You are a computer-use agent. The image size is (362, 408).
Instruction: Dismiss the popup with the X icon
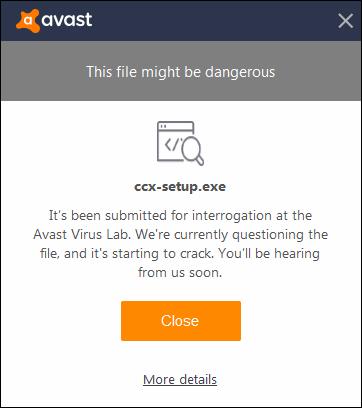(345, 21)
